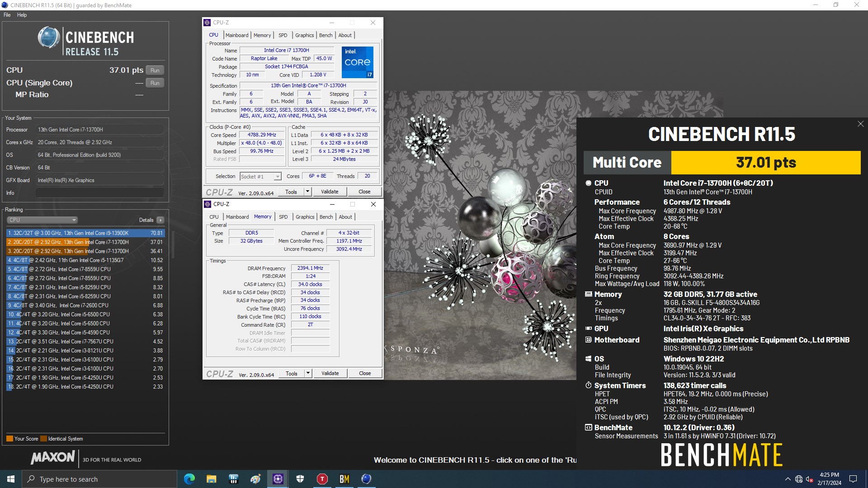Open Mainboard tab in lower CPU-Z window

[x=237, y=217]
